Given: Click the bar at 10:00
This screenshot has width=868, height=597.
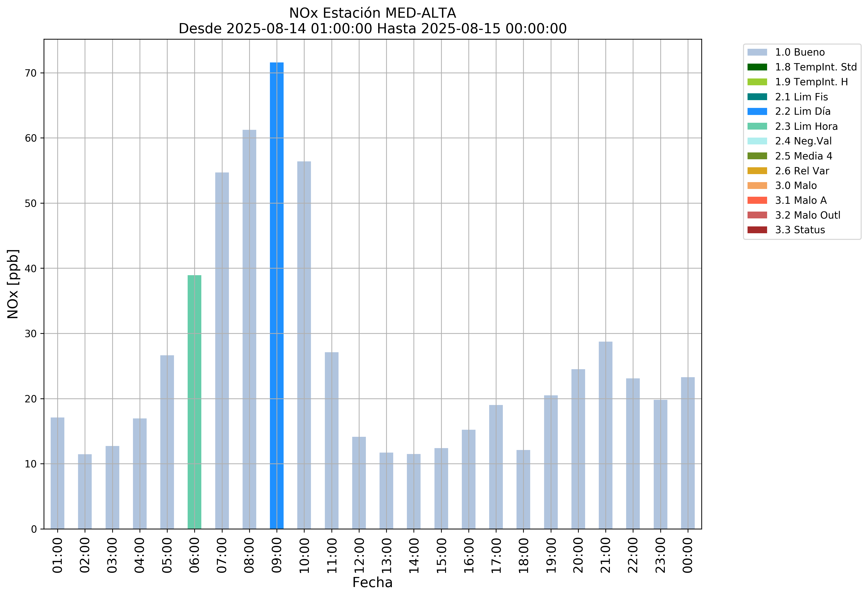Looking at the screenshot, I should (x=304, y=345).
